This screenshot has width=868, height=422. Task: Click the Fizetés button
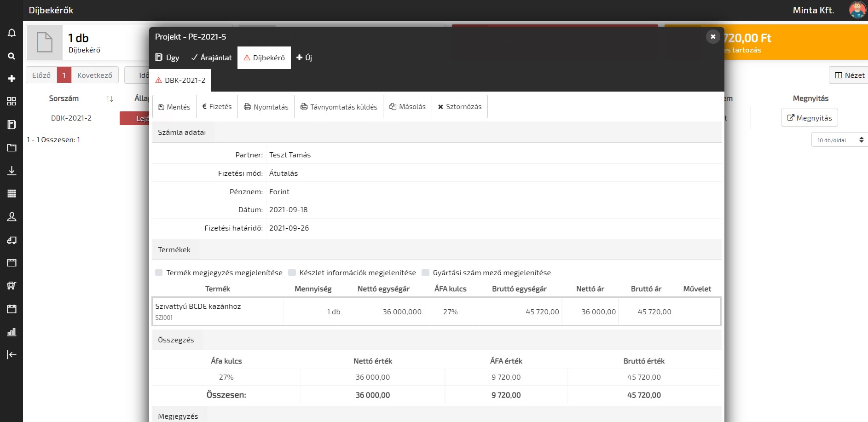217,107
